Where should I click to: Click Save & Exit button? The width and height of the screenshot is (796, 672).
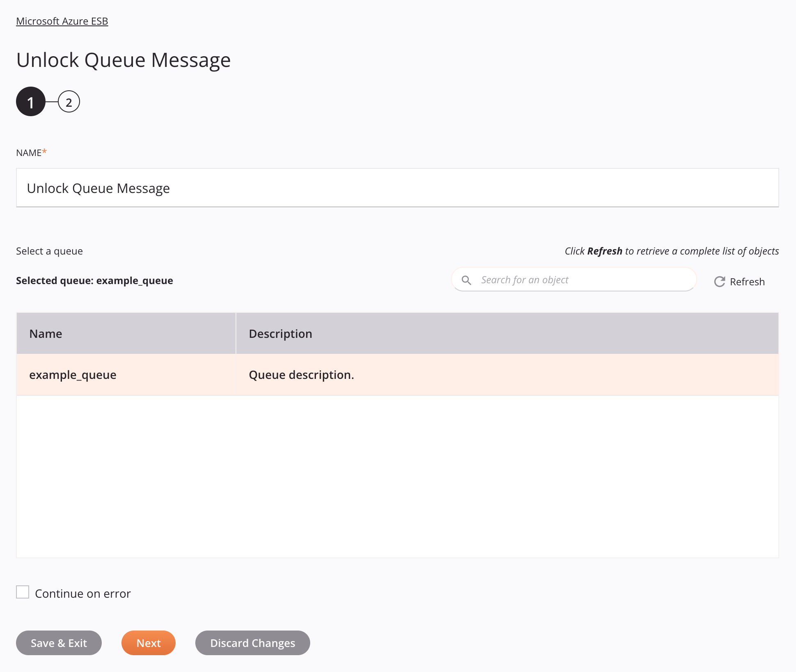(x=59, y=643)
